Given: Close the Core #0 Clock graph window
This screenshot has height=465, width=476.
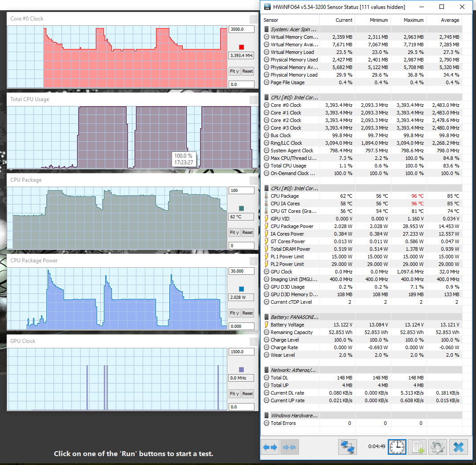Looking at the screenshot, I should 254,19.
